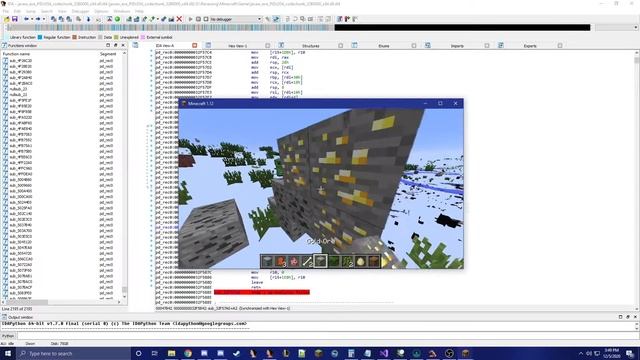This screenshot has height=360, width=640.
Task: Select the stick hotbar slot in Minecraft
Action: point(307,261)
